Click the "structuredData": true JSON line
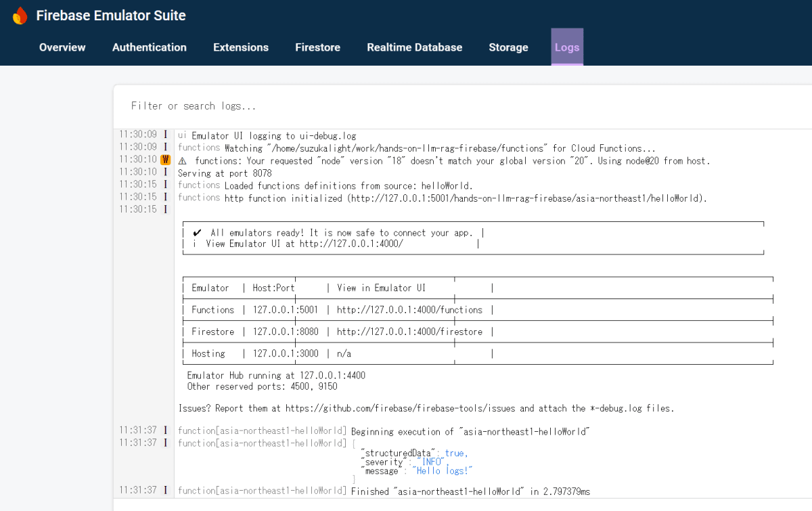The image size is (812, 511). click(415, 453)
